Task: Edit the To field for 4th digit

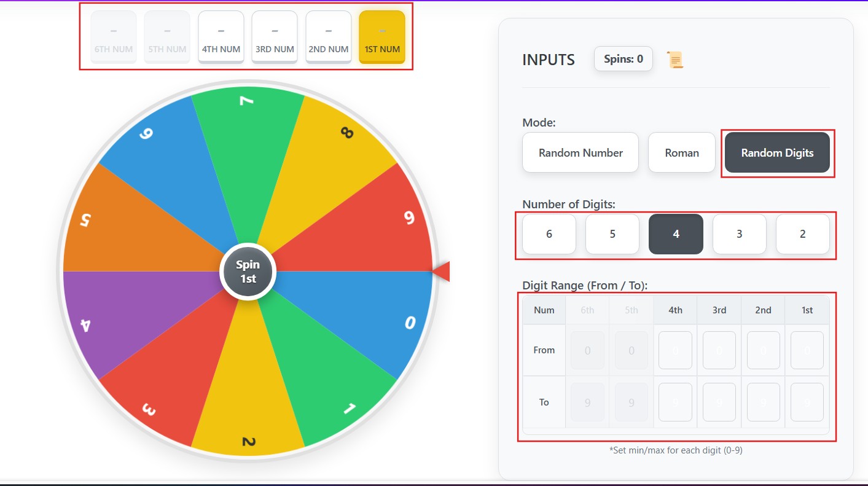Action: (675, 402)
